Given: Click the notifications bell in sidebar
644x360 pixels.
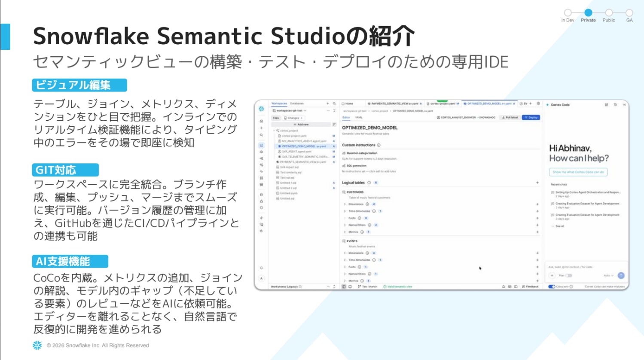Looking at the screenshot, I should pyautogui.click(x=261, y=268).
